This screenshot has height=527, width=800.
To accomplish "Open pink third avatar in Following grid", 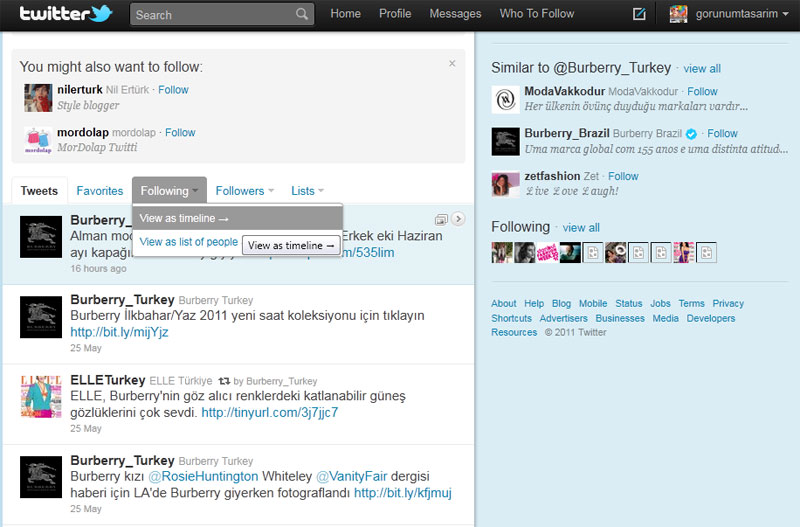I will [547, 253].
